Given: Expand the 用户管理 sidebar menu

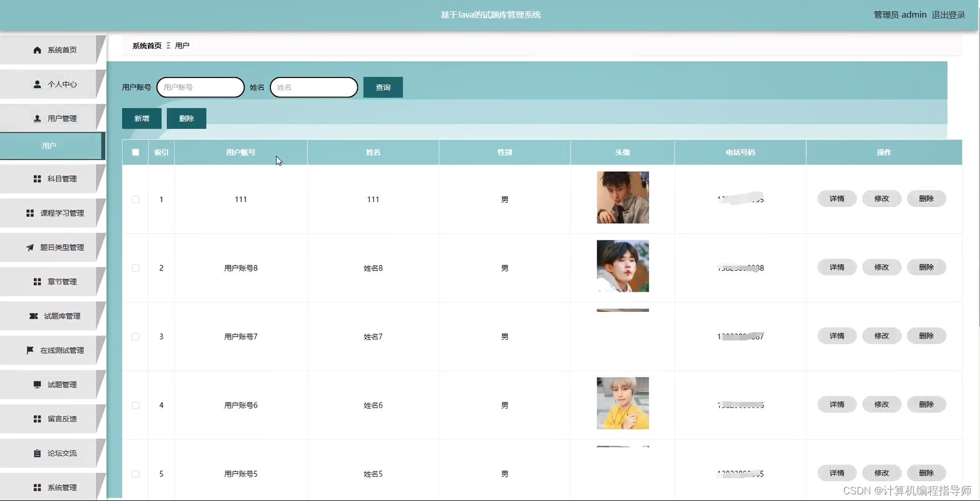Looking at the screenshot, I should [x=53, y=118].
